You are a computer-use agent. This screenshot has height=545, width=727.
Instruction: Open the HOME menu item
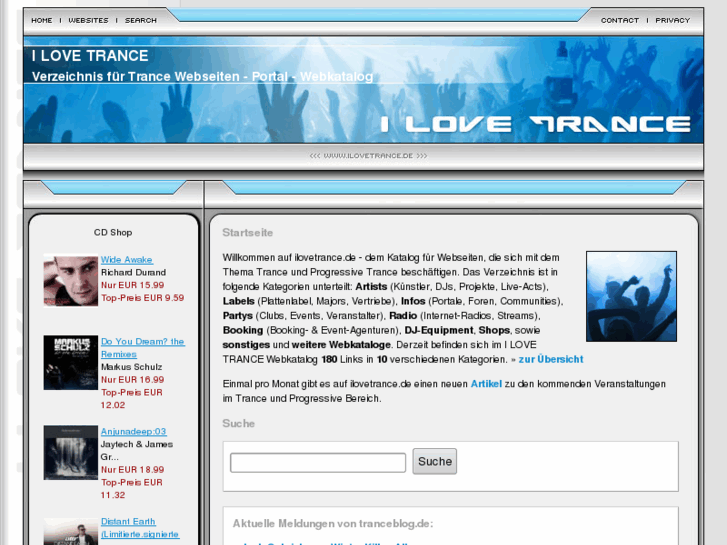pos(42,20)
